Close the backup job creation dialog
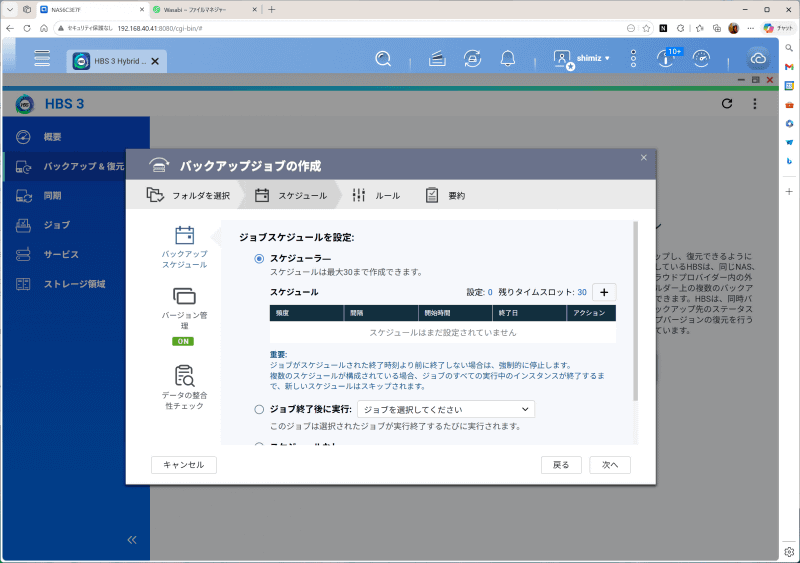 pos(644,158)
